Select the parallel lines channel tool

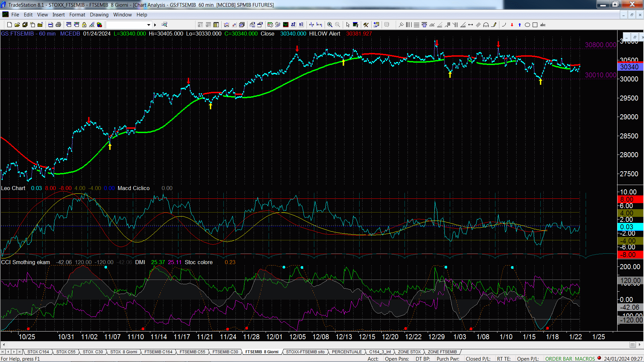tap(478, 24)
